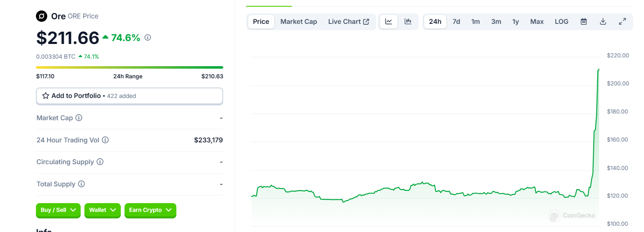Viewport: 644px width, 232px height.
Task: Select the 1y time range
Action: click(x=515, y=21)
